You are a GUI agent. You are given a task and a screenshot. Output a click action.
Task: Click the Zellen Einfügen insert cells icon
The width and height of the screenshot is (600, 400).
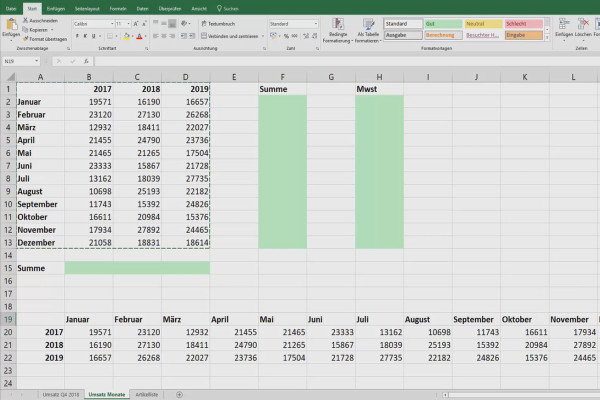pyautogui.click(x=564, y=24)
